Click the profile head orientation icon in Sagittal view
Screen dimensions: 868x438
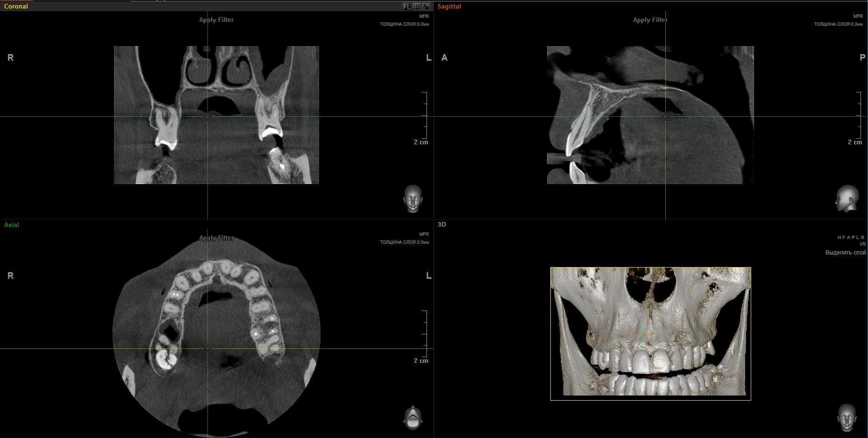tap(847, 198)
